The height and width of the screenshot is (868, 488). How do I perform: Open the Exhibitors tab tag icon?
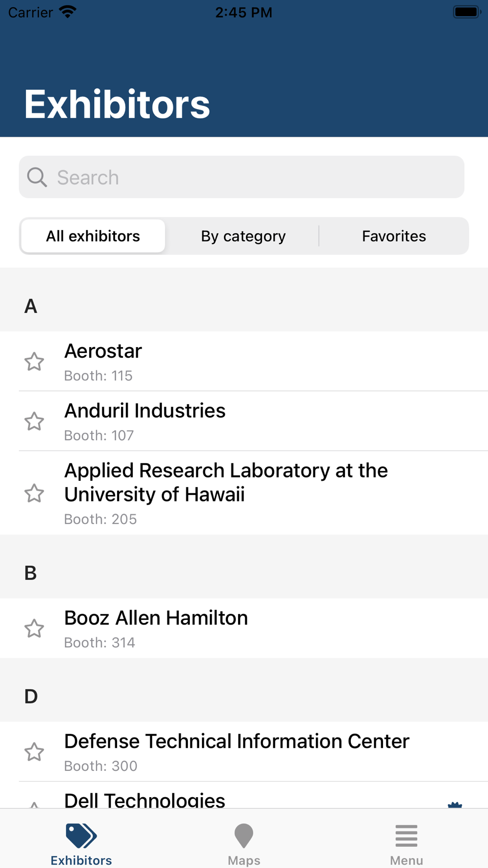[x=81, y=836]
